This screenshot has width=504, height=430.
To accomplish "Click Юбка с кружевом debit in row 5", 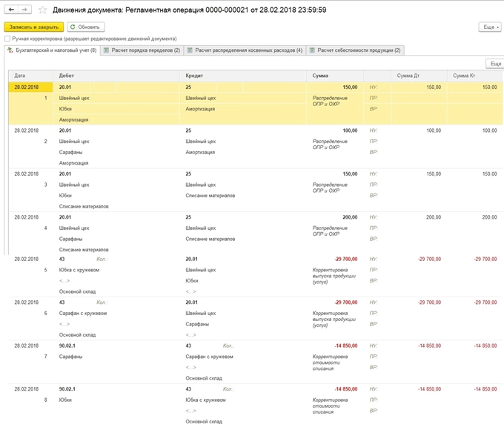I will click(x=79, y=270).
